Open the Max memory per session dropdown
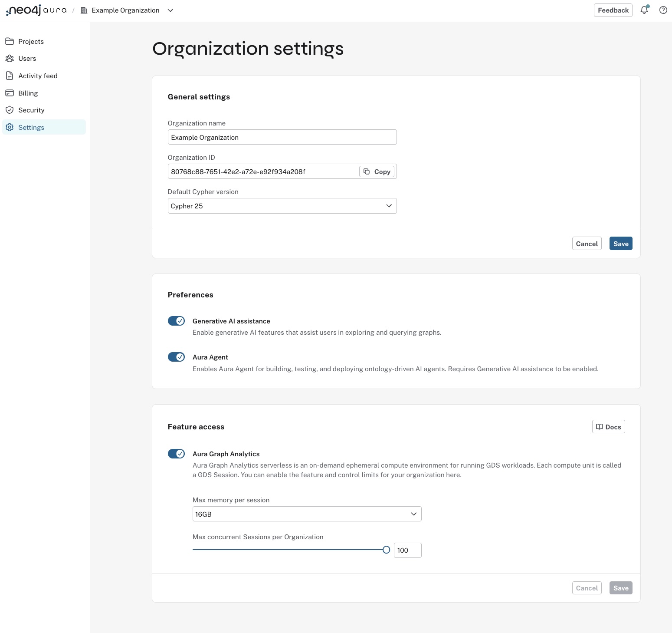This screenshot has height=633, width=672. pyautogui.click(x=307, y=514)
